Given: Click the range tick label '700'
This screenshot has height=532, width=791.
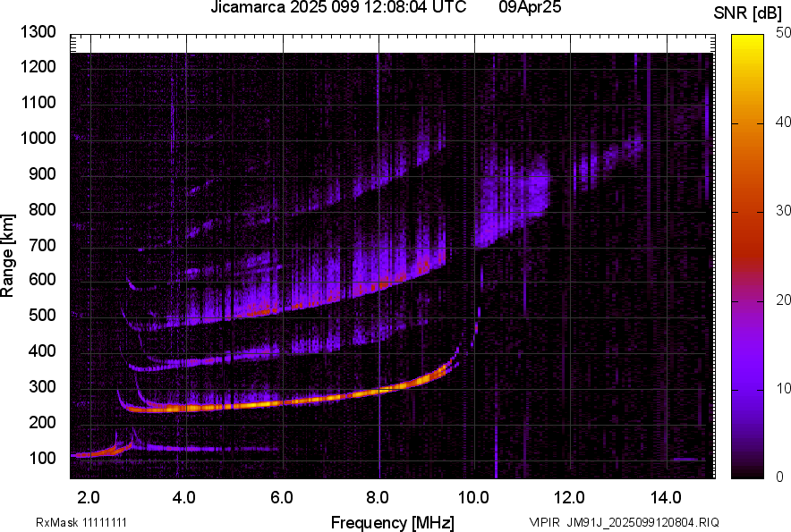Looking at the screenshot, I should click(x=42, y=245).
